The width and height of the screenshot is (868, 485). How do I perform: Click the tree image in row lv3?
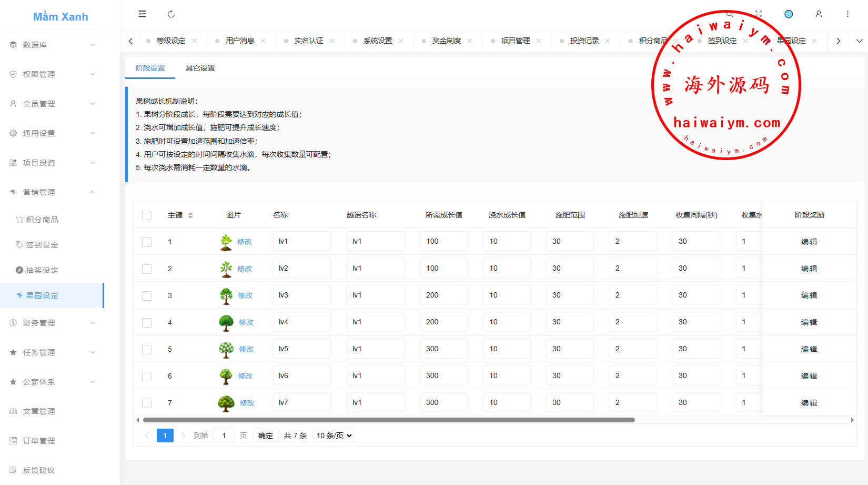pos(226,296)
